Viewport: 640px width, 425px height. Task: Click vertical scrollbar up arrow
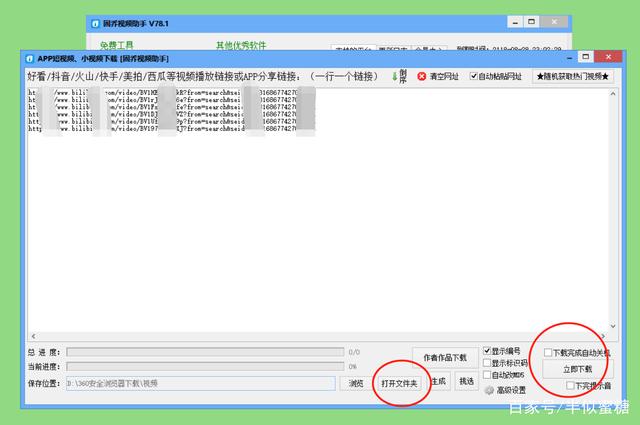(613, 93)
